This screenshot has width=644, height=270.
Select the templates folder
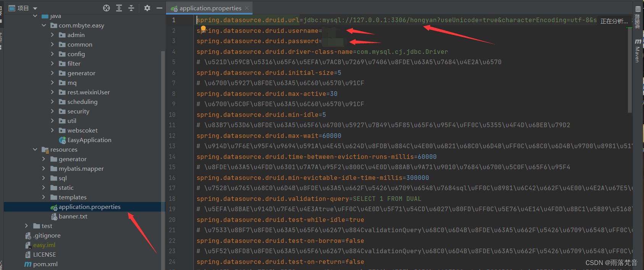(72, 197)
